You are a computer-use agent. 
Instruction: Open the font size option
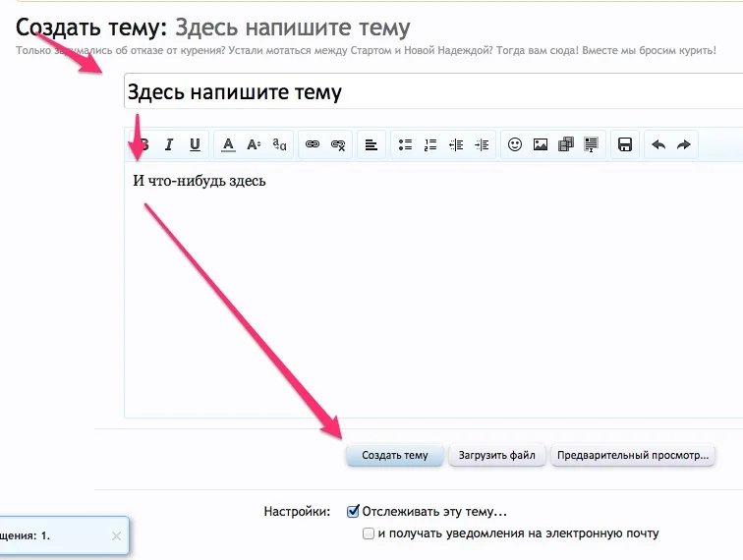[254, 144]
